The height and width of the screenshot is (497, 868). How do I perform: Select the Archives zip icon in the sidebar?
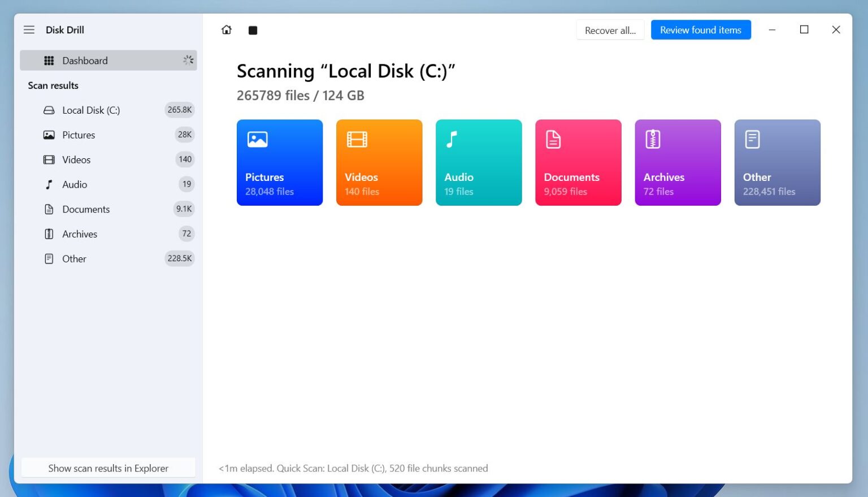[49, 234]
